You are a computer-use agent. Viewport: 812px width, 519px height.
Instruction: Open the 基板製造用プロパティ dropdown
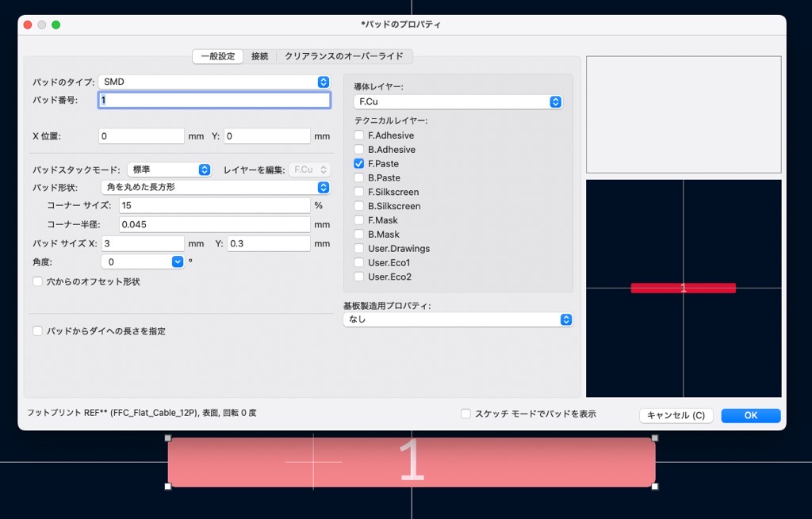pos(458,320)
